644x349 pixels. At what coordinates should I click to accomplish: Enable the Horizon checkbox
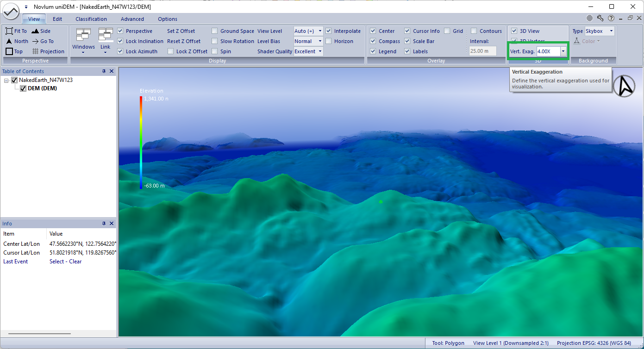329,41
